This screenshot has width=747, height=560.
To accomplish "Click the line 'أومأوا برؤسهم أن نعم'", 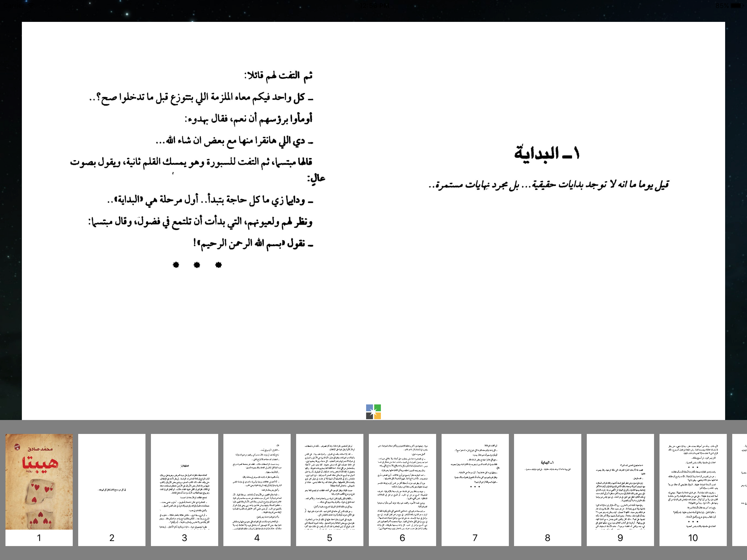I will click(x=249, y=119).
